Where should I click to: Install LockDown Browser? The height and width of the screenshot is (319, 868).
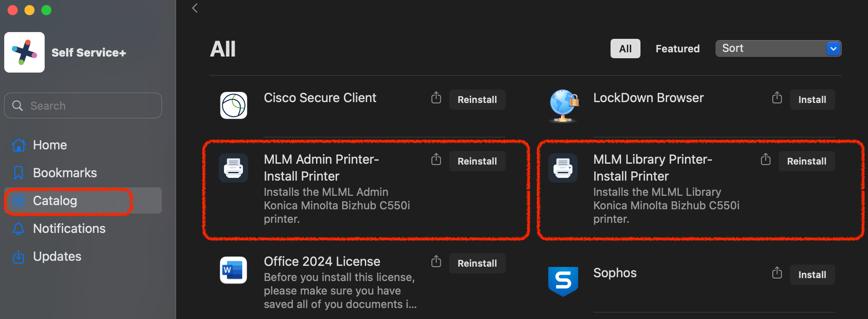click(812, 100)
